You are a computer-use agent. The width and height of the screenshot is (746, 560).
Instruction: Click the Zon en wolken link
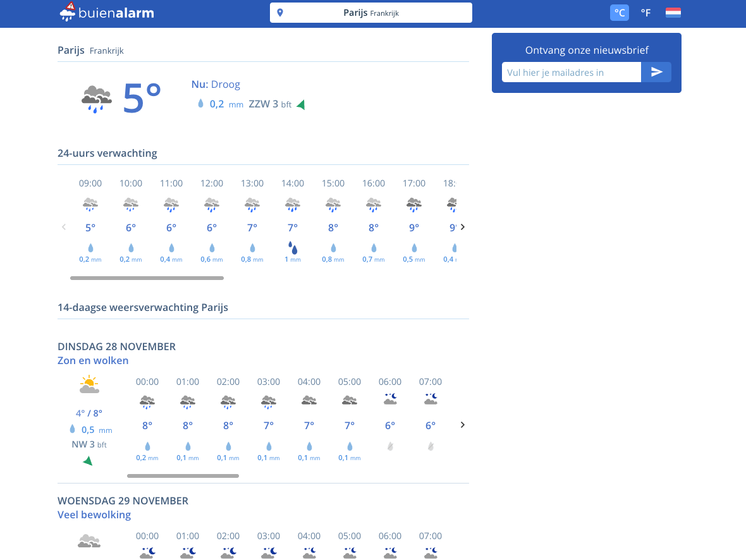tap(93, 361)
